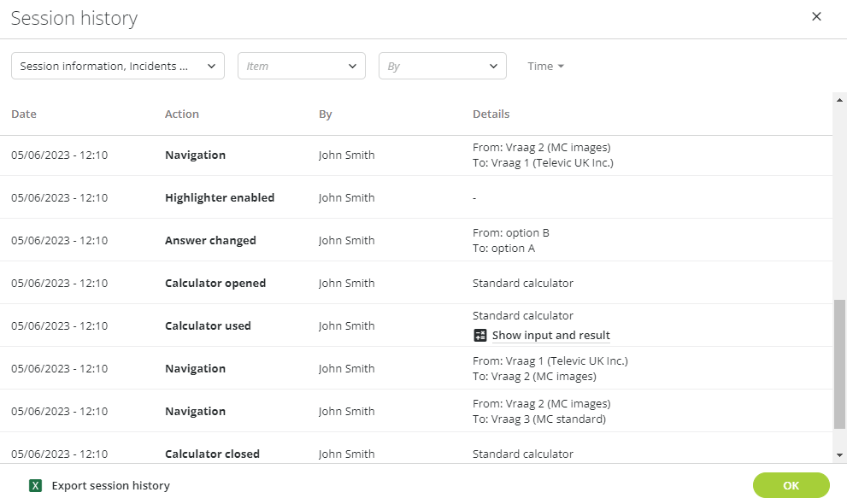The width and height of the screenshot is (847, 504).
Task: Open the By filter dropdown
Action: 443,66
